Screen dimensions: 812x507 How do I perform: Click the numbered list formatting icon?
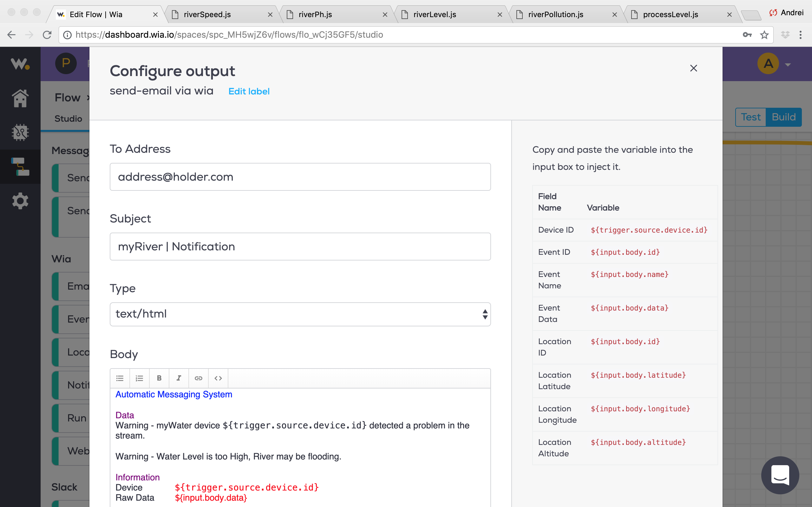[x=139, y=378]
